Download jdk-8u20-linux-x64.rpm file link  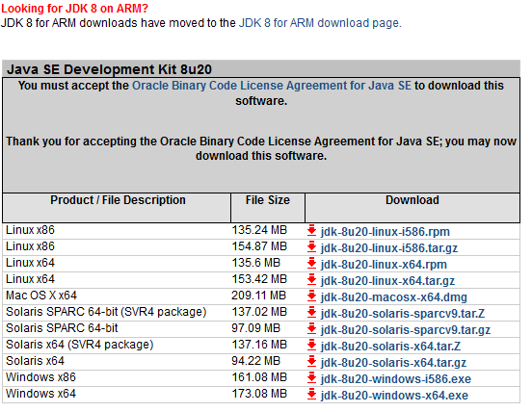tap(384, 265)
